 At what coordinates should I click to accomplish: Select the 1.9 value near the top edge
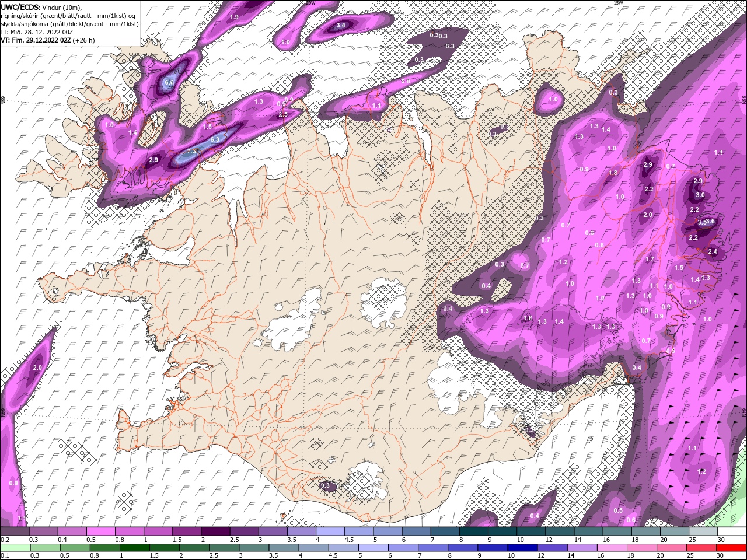[x=234, y=17]
